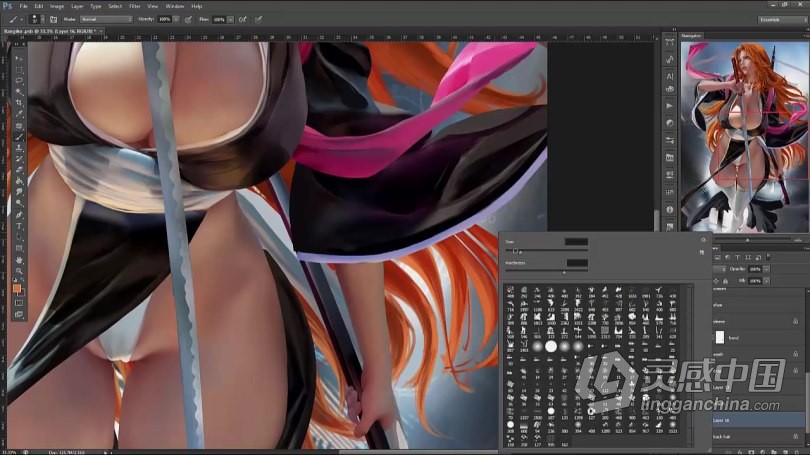810x455 pixels.
Task: Open the File menu
Action: tap(23, 6)
